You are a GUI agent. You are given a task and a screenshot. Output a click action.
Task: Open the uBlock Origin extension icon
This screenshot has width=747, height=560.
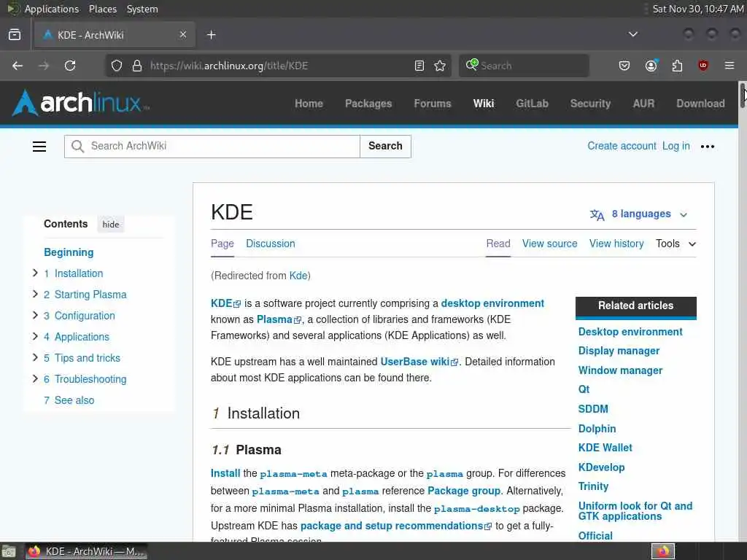click(703, 66)
